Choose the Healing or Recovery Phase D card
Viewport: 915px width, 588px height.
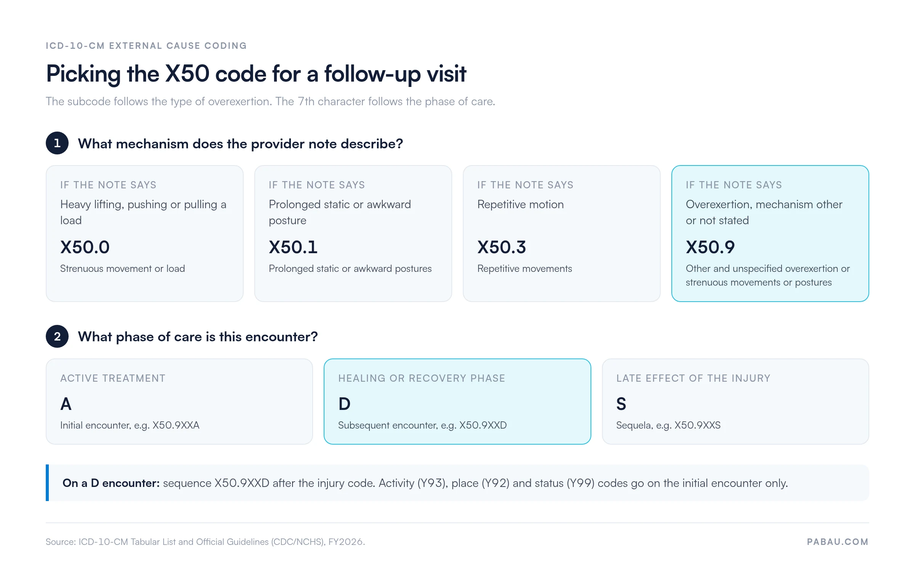[x=457, y=401]
